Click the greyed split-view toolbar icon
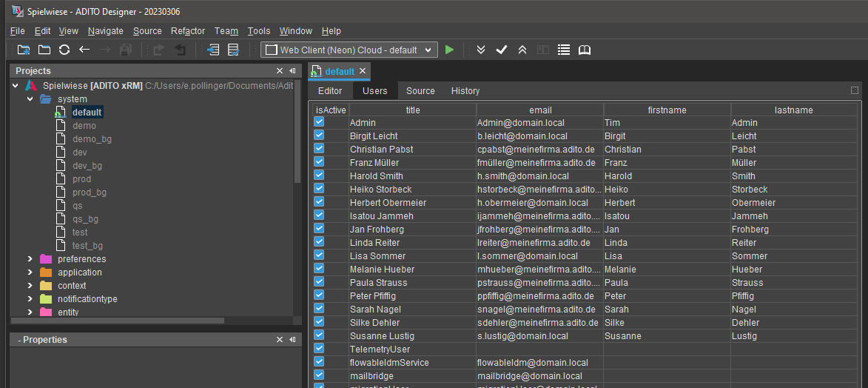 click(x=543, y=50)
